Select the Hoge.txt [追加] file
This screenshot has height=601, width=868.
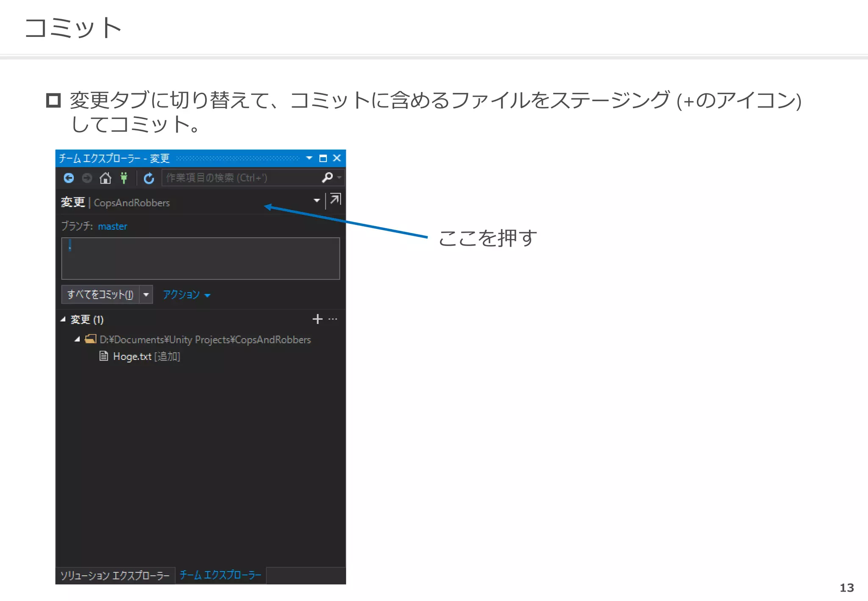click(140, 356)
